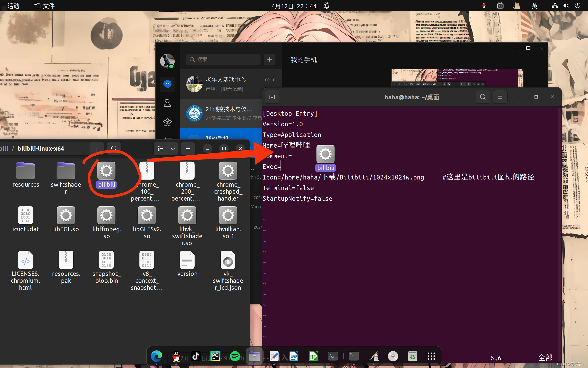This screenshot has height=368, width=588.
Task: Open the power menu in top bar
Action: tap(578, 6)
